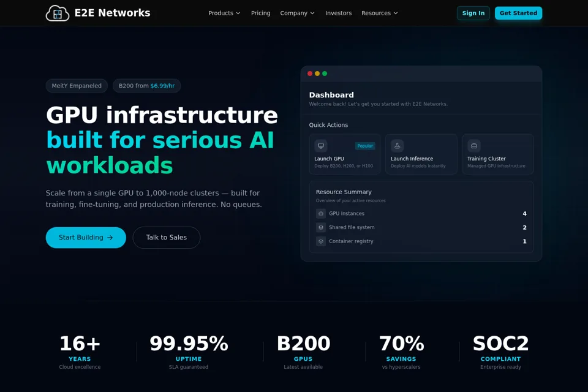Select the Launch Inference quick action card
This screenshot has width=588, height=392.
(x=421, y=154)
